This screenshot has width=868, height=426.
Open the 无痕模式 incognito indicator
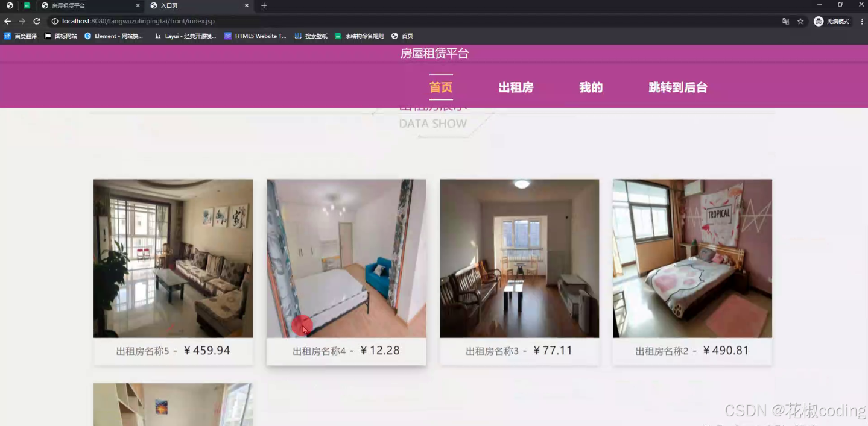point(832,21)
